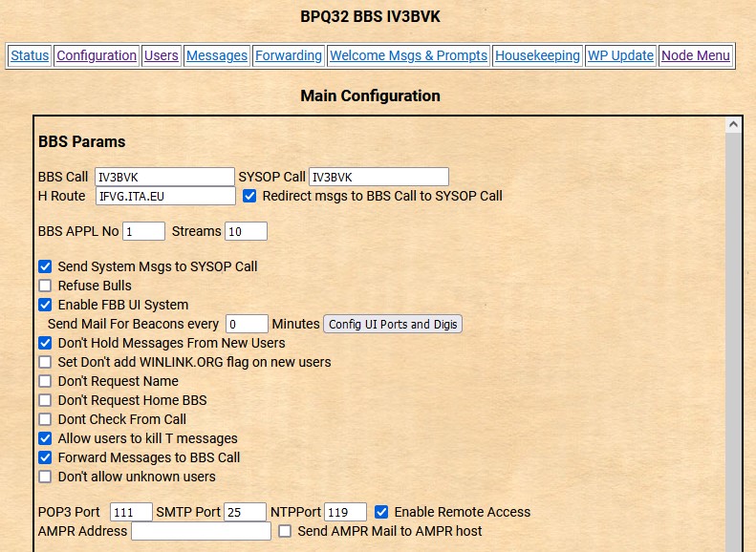This screenshot has height=552, width=756.
Task: Enable Don't allow unknown users checkbox
Action: [x=45, y=477]
